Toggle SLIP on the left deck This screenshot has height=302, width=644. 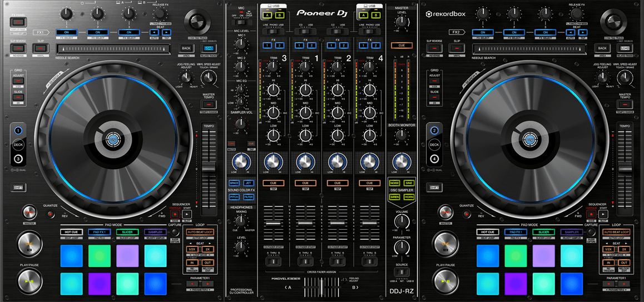pyautogui.click(x=41, y=48)
